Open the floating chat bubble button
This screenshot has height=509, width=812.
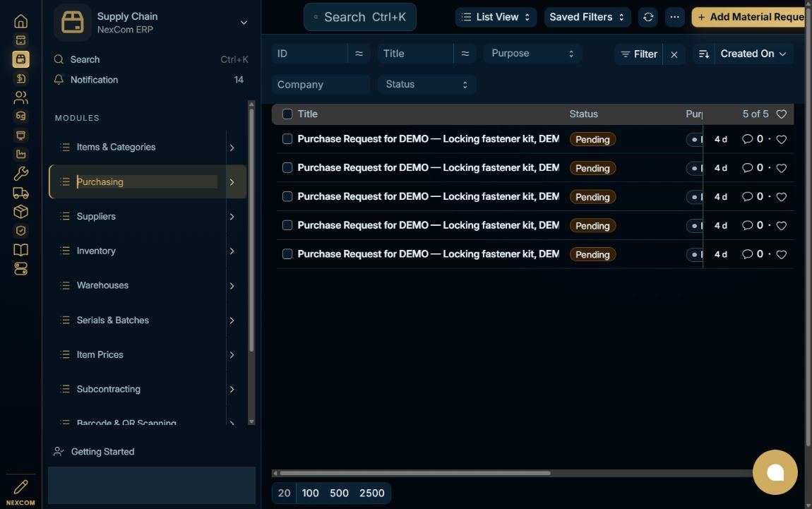point(775,472)
